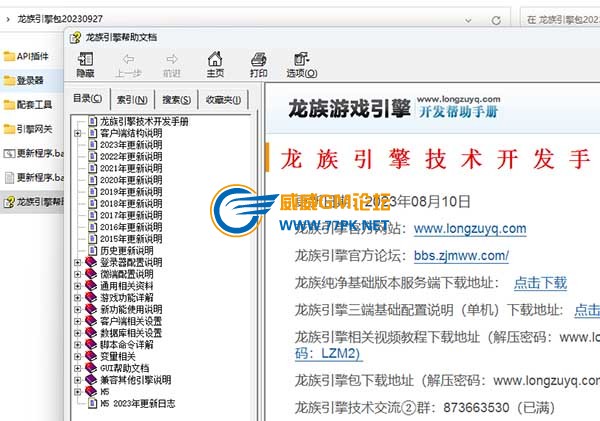Image resolution: width=600 pixels, height=421 pixels.
Task: Click the refresh icon in the Explorer address bar
Action: (496, 20)
